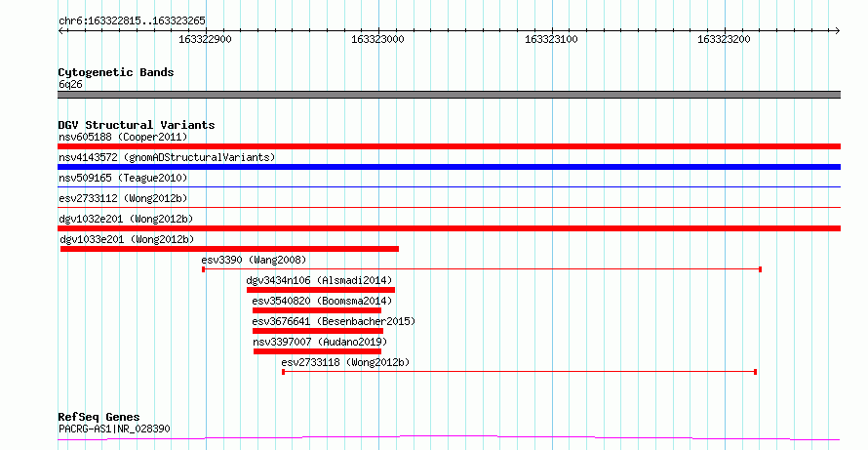Select the red esv3540820 variant bar
Screen dimensions: 868x450
tap(317, 310)
